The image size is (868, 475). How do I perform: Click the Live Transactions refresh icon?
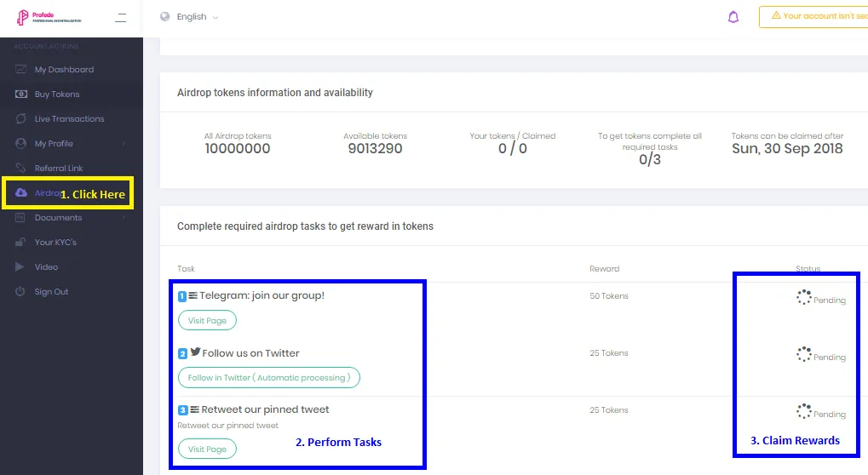[x=21, y=118]
